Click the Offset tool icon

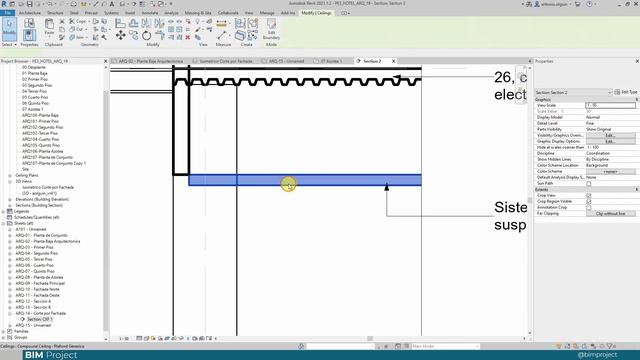pyautogui.click(x=133, y=23)
